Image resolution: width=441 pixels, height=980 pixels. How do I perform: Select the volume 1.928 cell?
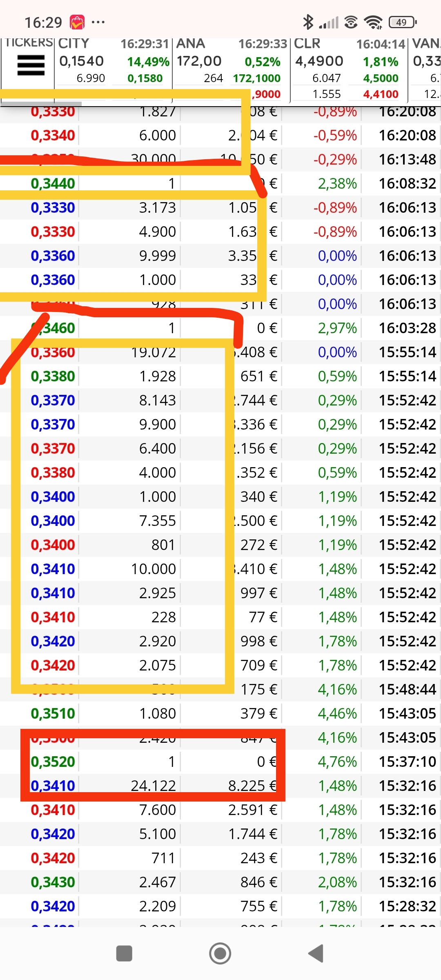click(158, 376)
